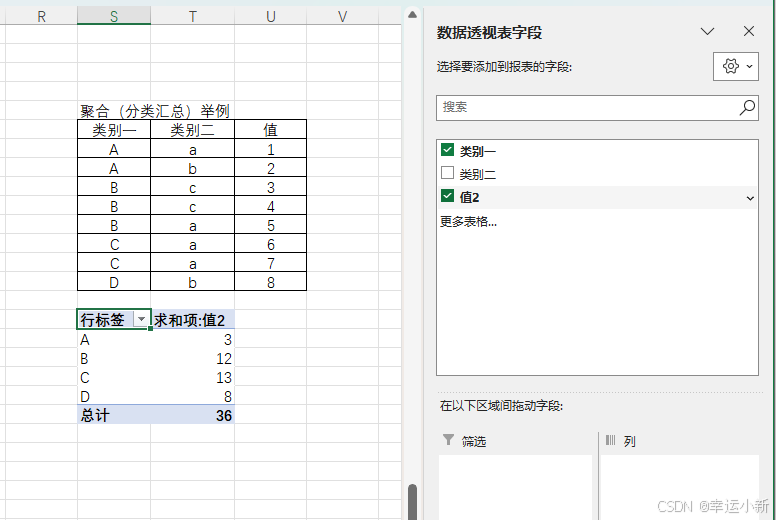Select the source table cell with value 1

[270, 149]
